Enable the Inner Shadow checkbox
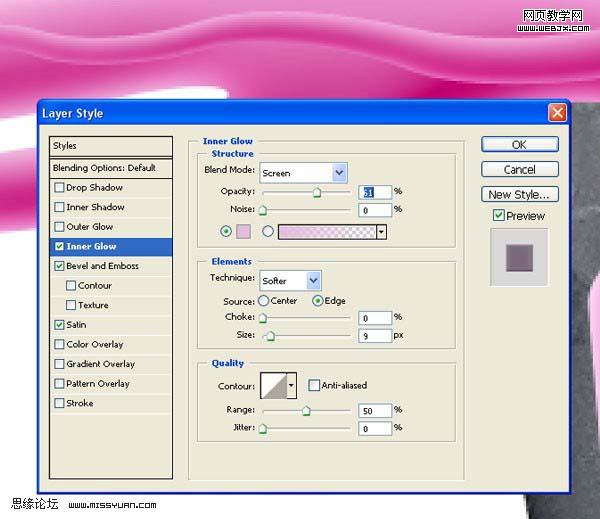 pos(59,207)
